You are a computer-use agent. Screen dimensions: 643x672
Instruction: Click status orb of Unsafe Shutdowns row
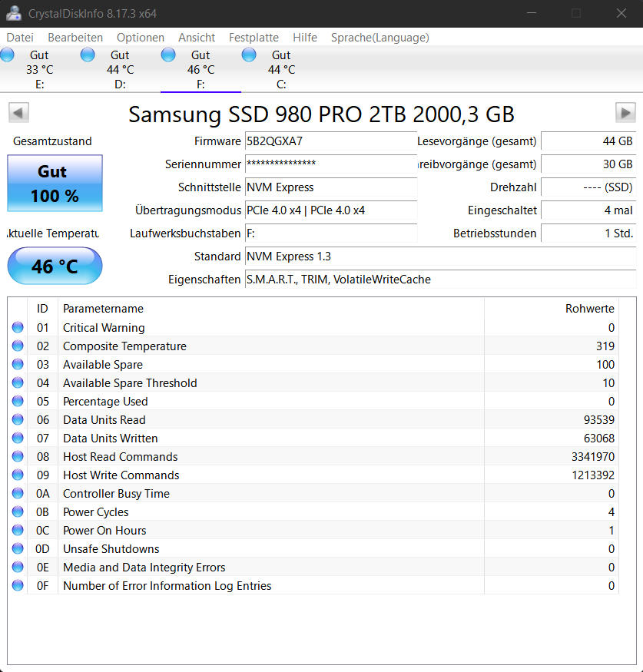(18, 548)
